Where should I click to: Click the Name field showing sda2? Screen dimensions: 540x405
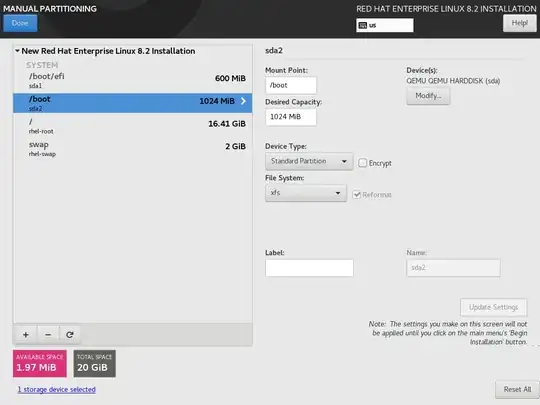[x=453, y=268]
